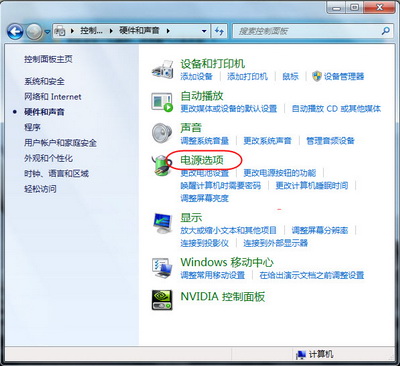Click the shield icon beside 设备管理器

(317, 76)
